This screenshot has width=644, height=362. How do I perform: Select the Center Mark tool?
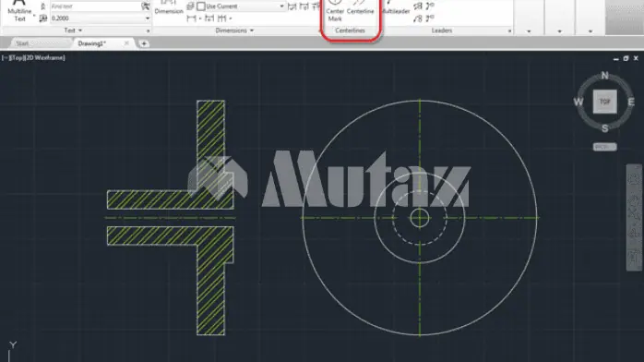coord(335,11)
